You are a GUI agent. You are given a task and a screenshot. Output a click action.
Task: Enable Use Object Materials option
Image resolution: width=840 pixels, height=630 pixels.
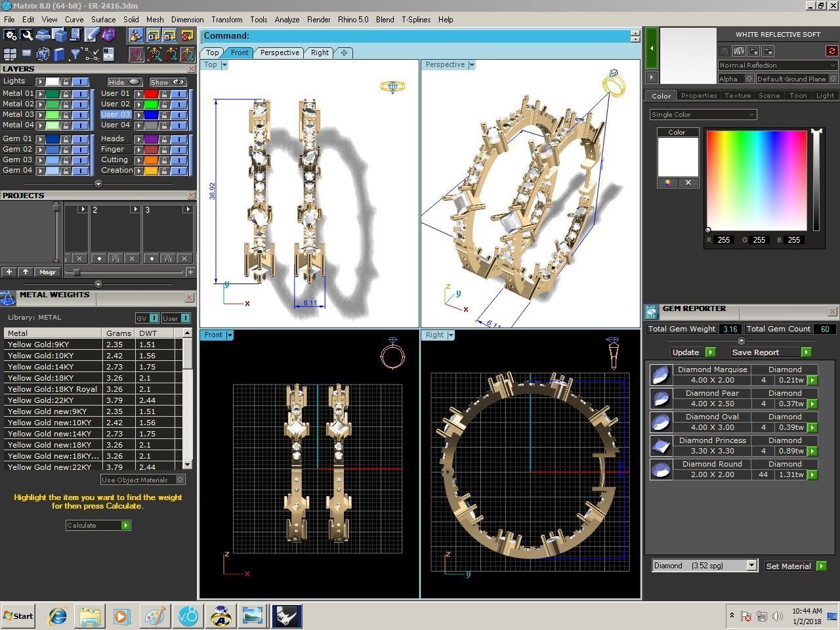pyautogui.click(x=180, y=480)
